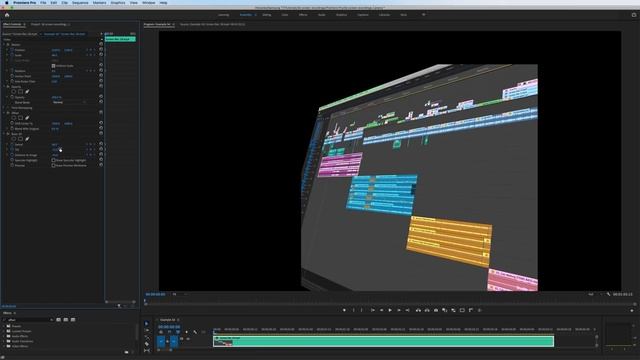The width and height of the screenshot is (640, 360).
Task: Open the Sequence menu
Action: (x=80, y=3)
